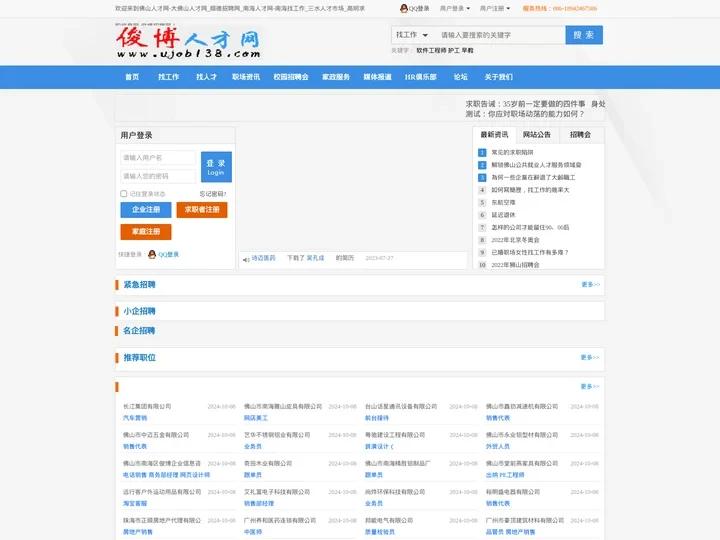Open the 用户注册 dropdown in the top bar
This screenshot has height=540, width=720.
tap(495, 8)
